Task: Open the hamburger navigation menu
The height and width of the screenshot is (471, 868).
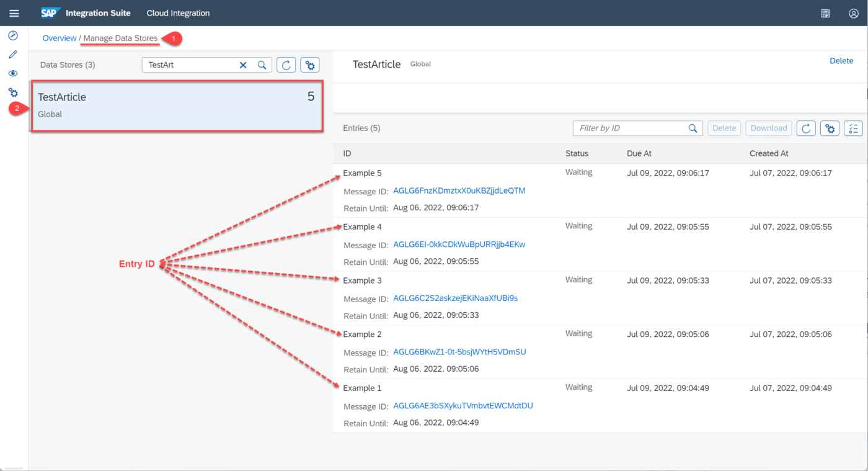Action: (x=14, y=13)
